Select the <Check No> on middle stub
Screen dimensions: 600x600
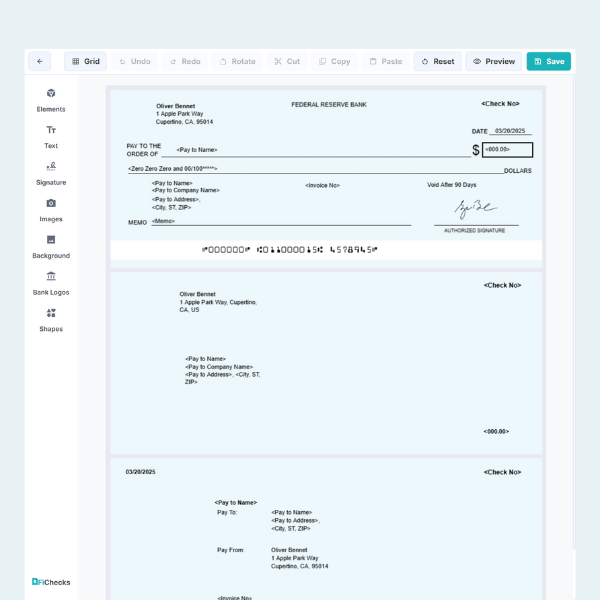(x=502, y=285)
